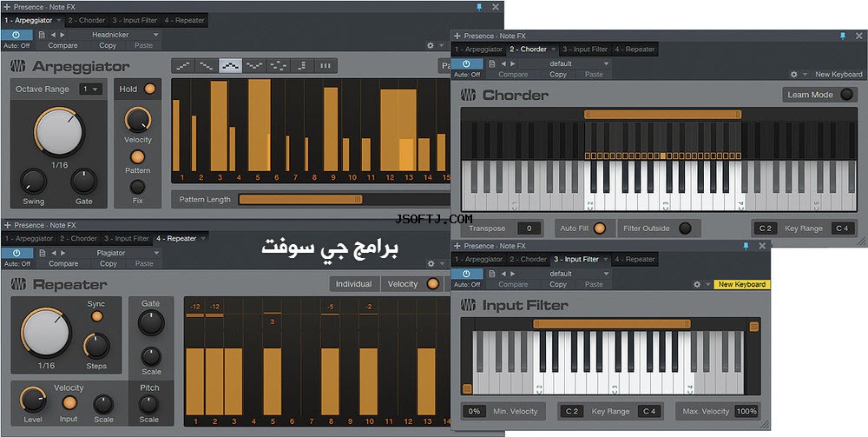This screenshot has height=437, width=868.
Task: Expand the 1 - Arpeggiator tab arrow
Action: point(59,21)
